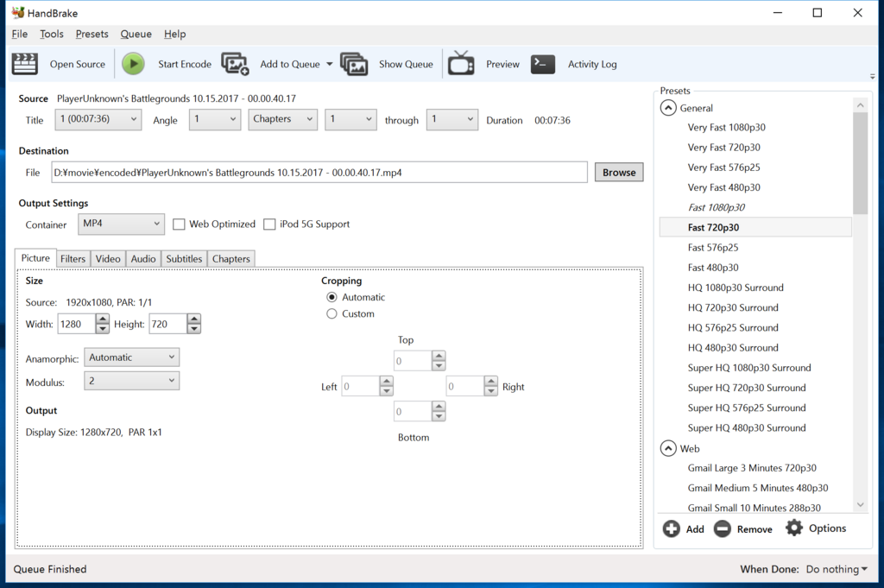Viewport: 884px width, 588px height.
Task: Click the Open Source clapperboard icon
Action: (25, 64)
